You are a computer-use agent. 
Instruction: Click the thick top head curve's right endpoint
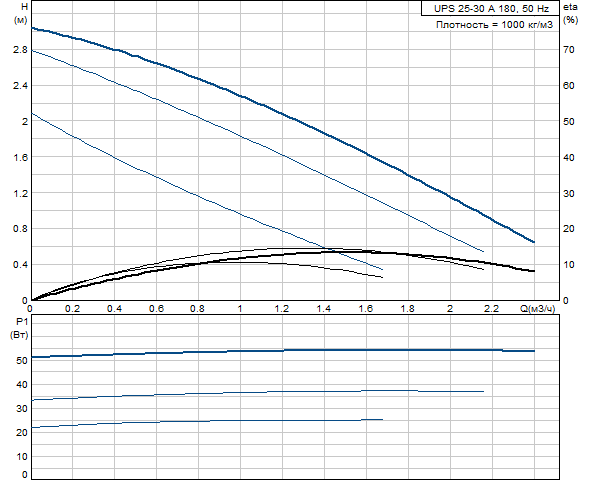click(534, 242)
